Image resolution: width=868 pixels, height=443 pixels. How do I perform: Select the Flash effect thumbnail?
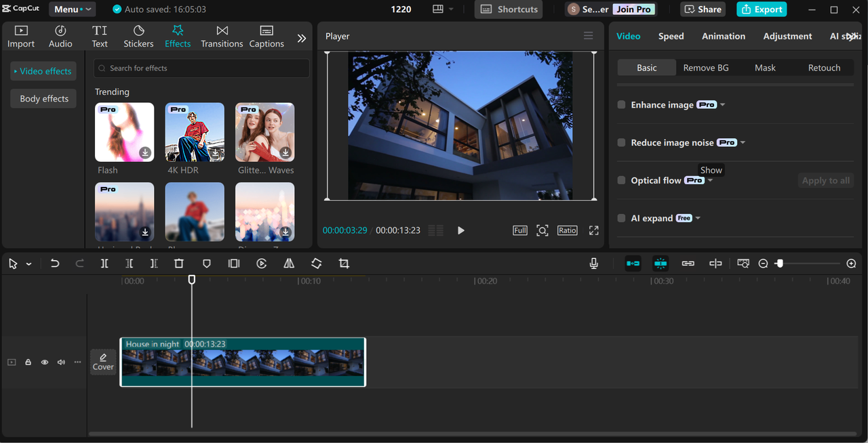tap(125, 132)
